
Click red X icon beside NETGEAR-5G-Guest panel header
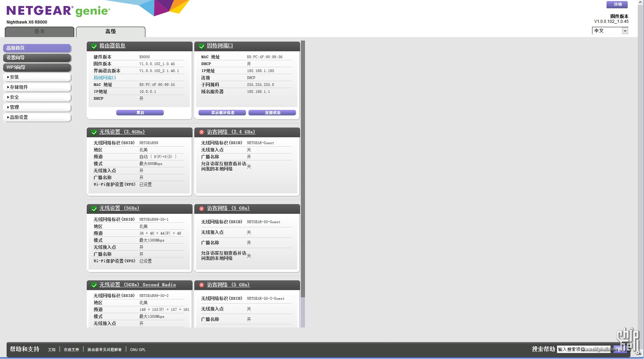(202, 209)
